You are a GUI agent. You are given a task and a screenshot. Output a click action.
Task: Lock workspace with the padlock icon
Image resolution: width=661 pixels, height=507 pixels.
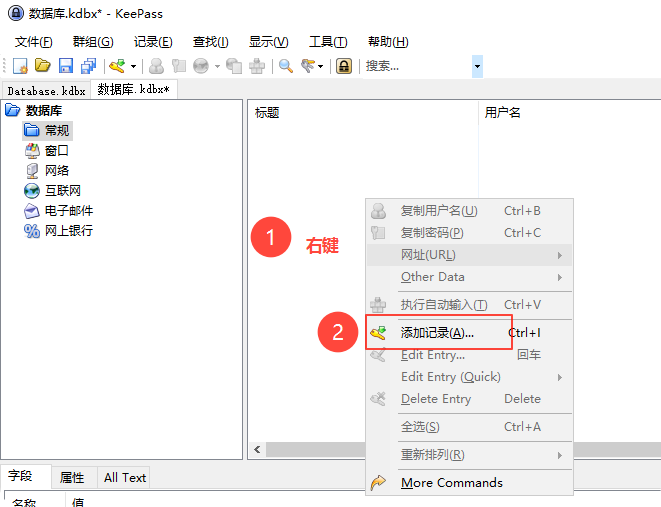[x=344, y=66]
